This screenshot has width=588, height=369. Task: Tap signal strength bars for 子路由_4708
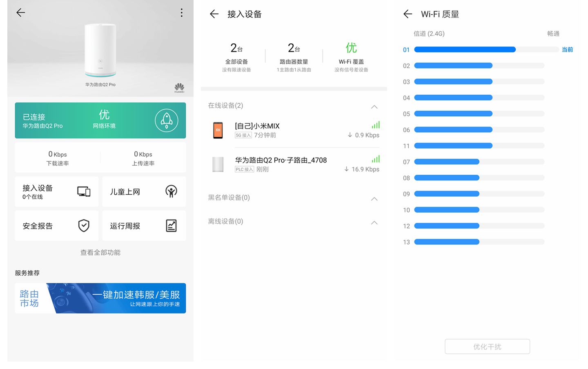[376, 159]
